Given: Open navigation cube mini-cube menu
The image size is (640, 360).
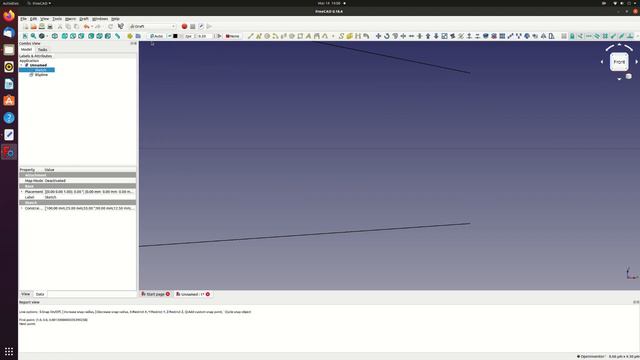Looking at the screenshot, I should coord(629,76).
